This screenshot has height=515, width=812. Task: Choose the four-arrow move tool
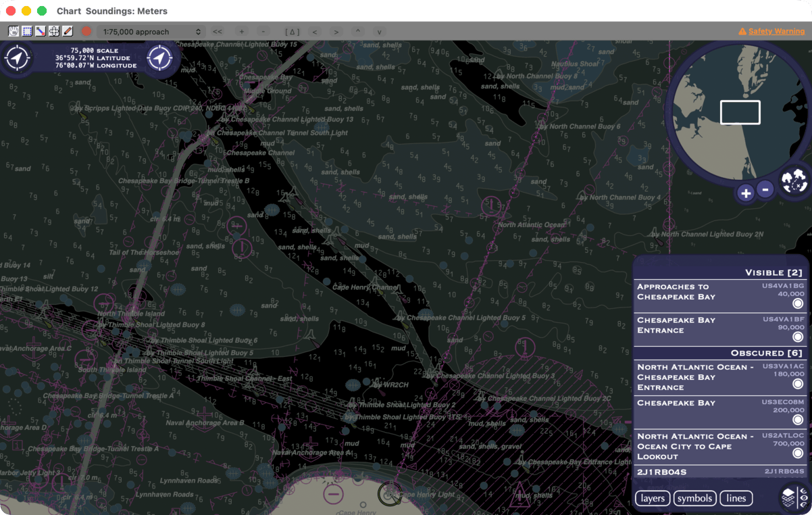click(x=54, y=31)
